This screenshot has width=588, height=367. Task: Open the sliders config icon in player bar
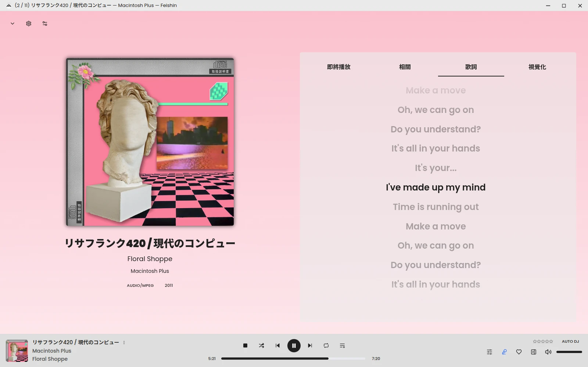[x=490, y=352]
